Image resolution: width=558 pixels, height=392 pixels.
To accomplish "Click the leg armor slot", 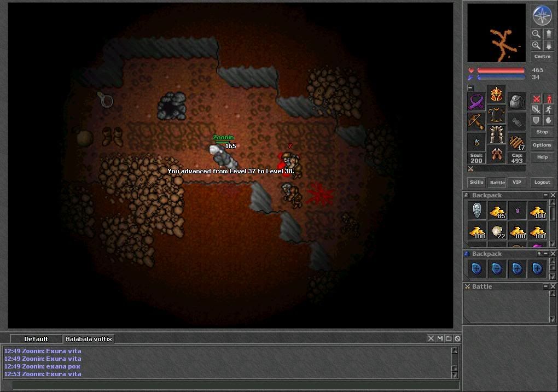I will coord(496,134).
